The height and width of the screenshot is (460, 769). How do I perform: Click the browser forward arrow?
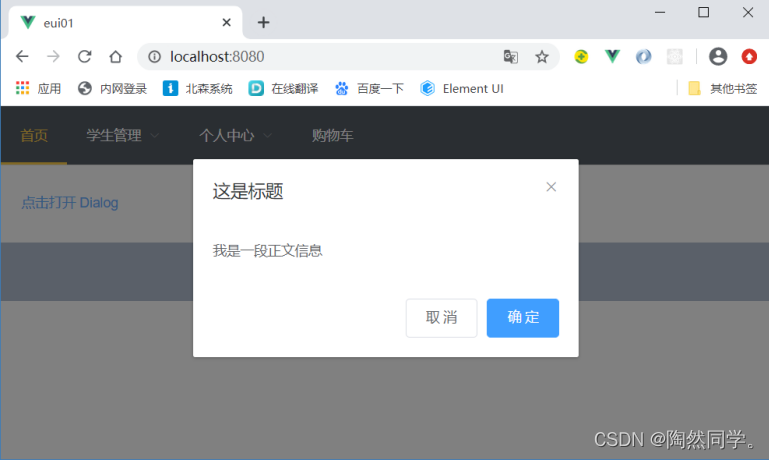tap(53, 56)
